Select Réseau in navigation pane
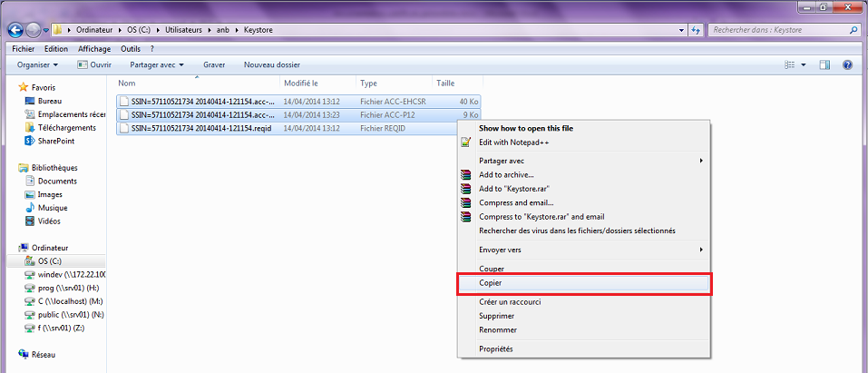The image size is (868, 373). click(37, 355)
